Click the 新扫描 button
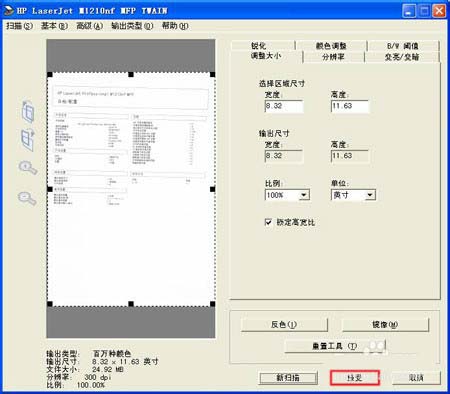The height and width of the screenshot is (394, 450). [x=288, y=378]
